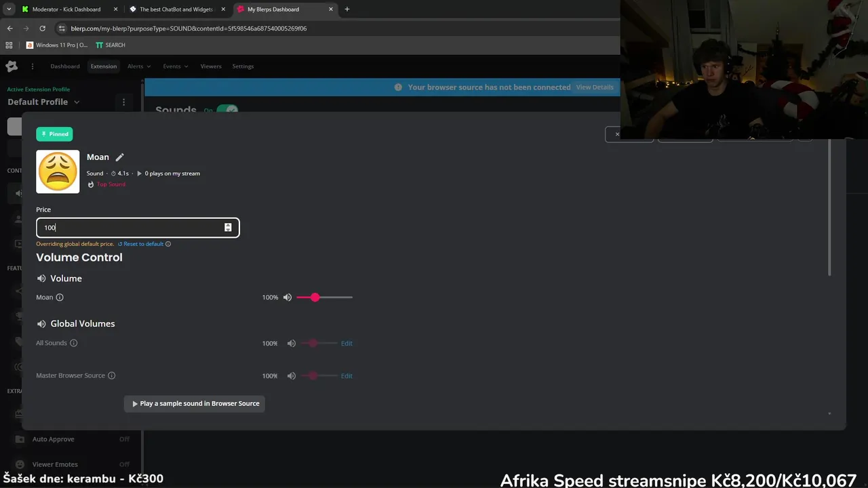Viewport: 868px width, 488px height.
Task: Open the Dashboard nav item
Action: (x=65, y=66)
